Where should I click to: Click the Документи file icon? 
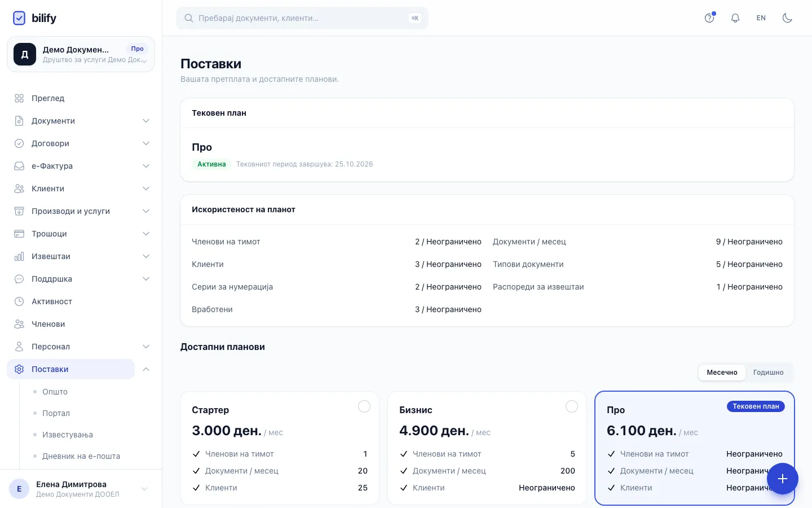coord(19,121)
